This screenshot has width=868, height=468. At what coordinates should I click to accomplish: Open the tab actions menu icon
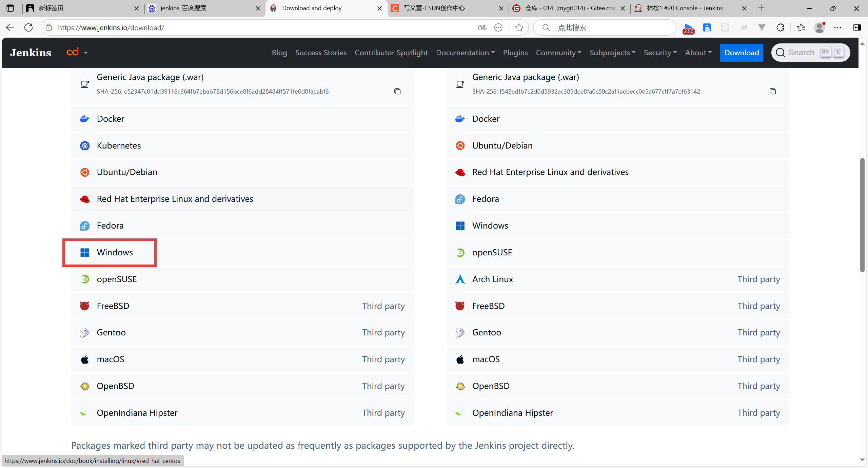tap(10, 8)
